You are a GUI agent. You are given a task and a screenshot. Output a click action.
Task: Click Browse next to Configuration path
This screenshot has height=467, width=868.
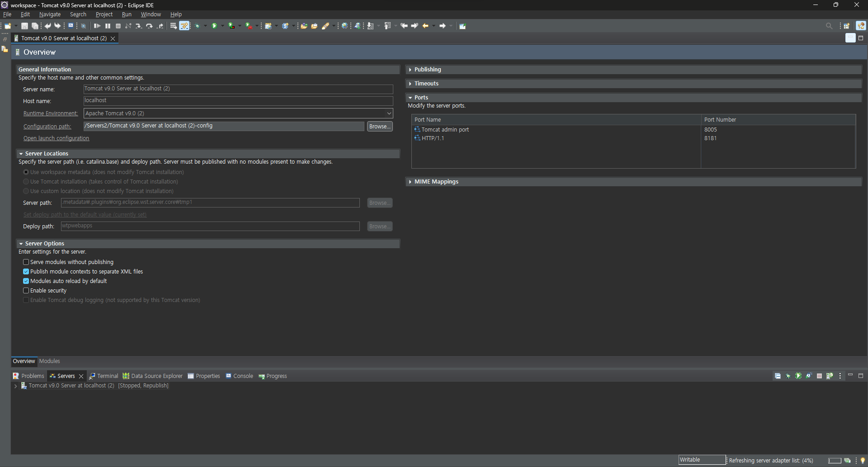tap(380, 127)
